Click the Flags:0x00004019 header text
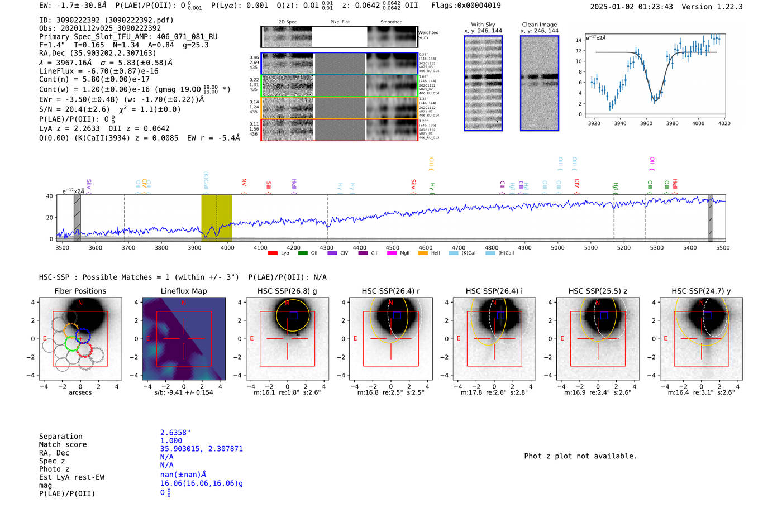This screenshot has width=782, height=532. (466, 6)
